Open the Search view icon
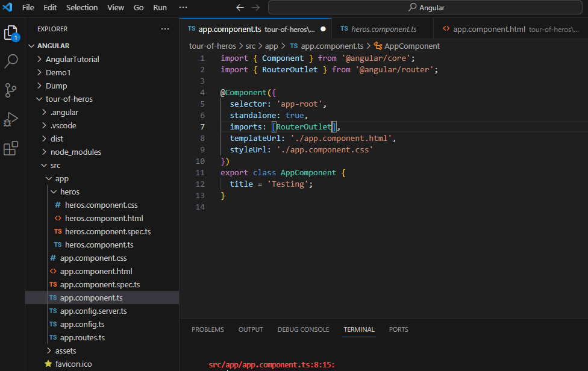This screenshot has height=371, width=588. (x=11, y=61)
